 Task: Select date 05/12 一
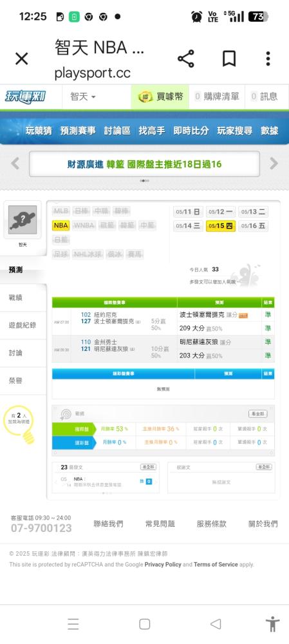pos(220,212)
